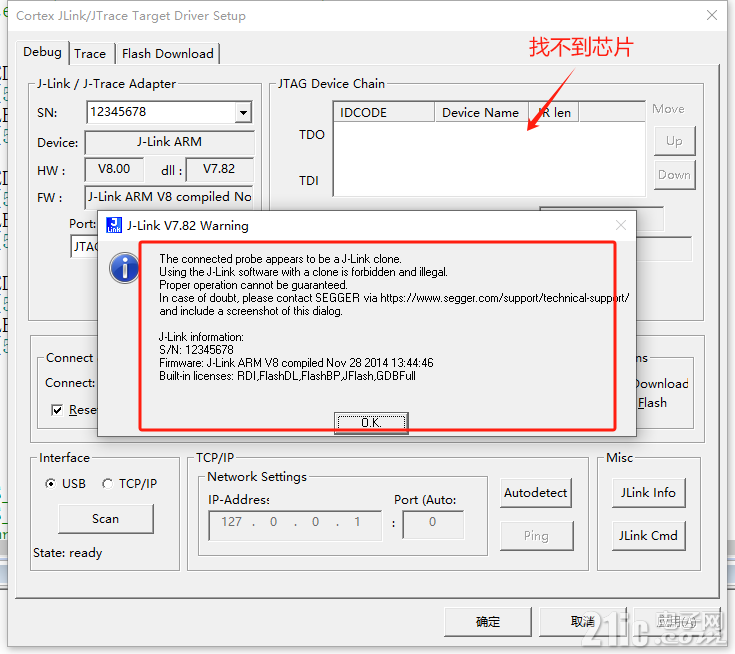Click the SN 12345678 combo box field
735x654 pixels.
coord(169,112)
